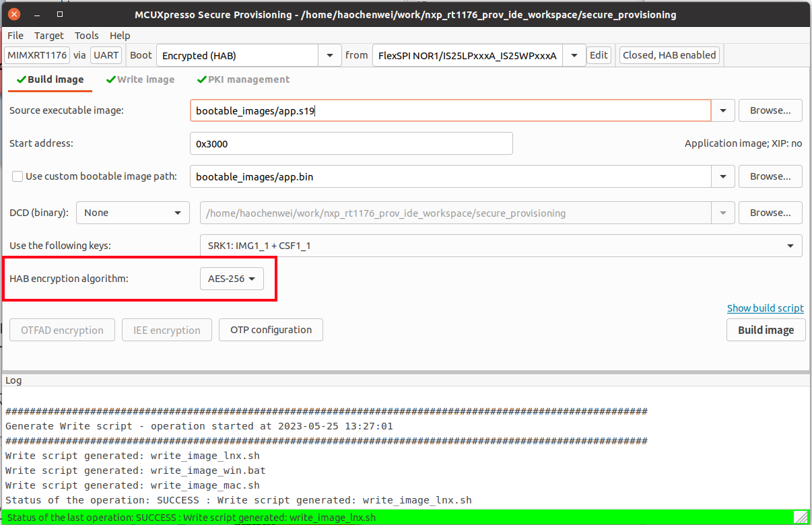The height and width of the screenshot is (525, 812).
Task: Browse for the DCD binary file
Action: click(x=770, y=213)
